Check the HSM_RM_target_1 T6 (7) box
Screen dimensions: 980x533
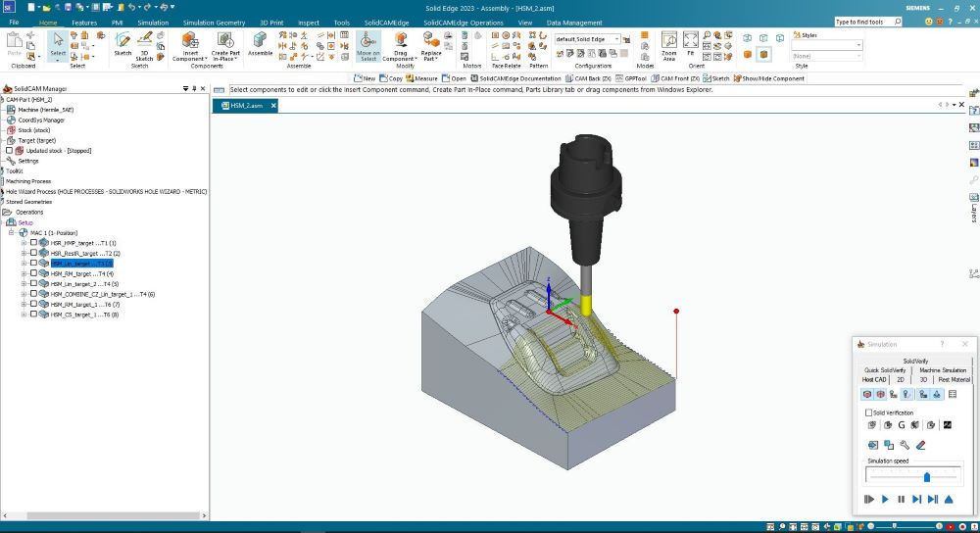pos(33,305)
